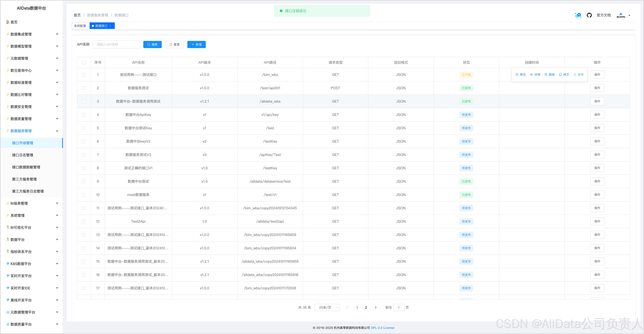Focus the API名称 search input field
Screen dimensions: 644x334
tap(116, 45)
